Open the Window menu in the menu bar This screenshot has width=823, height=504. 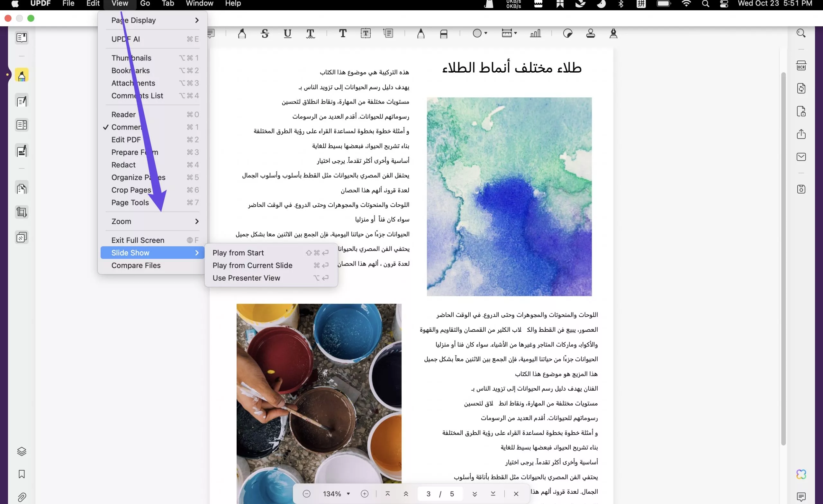199,4
